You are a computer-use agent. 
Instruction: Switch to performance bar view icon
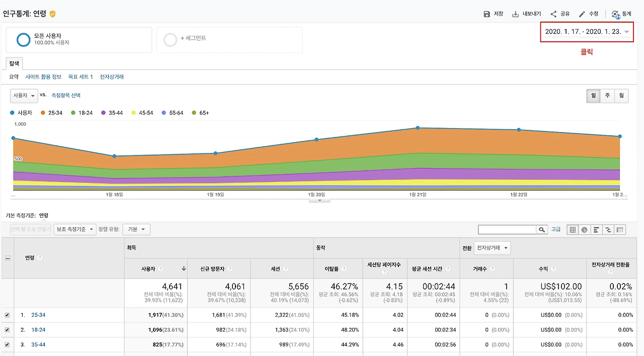(596, 229)
